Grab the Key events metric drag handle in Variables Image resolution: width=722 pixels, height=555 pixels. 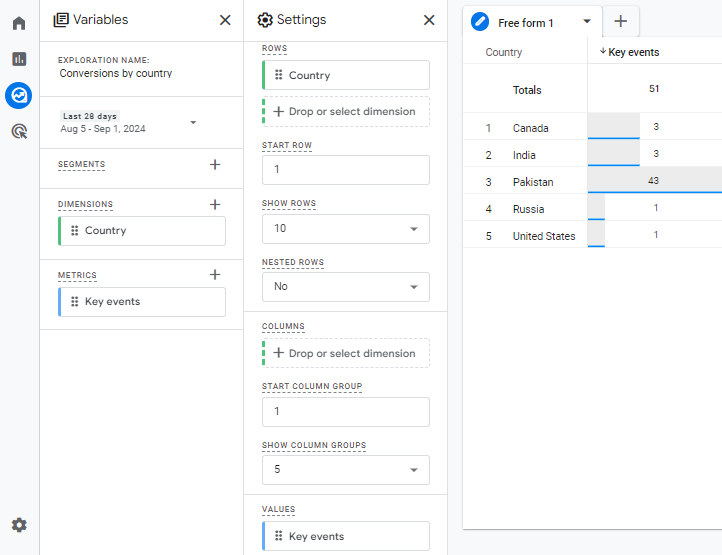pyautogui.click(x=74, y=302)
